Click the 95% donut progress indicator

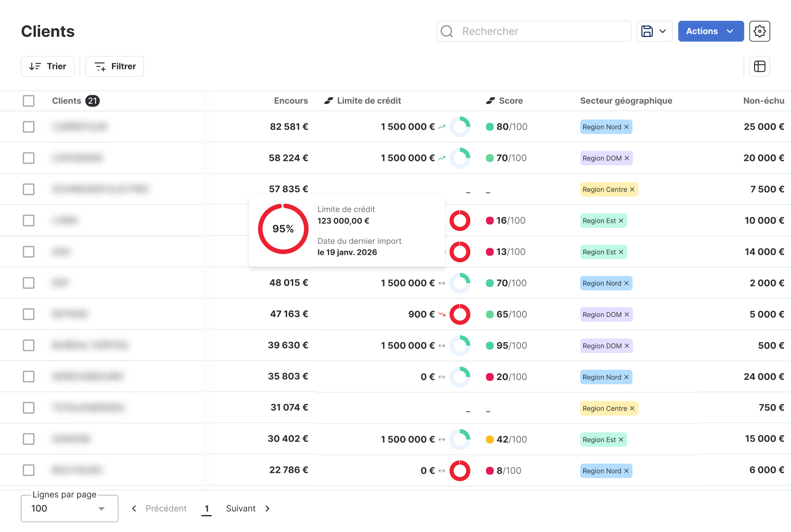click(x=283, y=229)
